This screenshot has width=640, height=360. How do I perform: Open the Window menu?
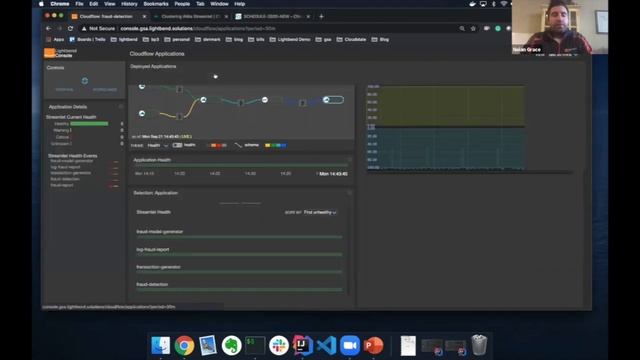point(219,4)
